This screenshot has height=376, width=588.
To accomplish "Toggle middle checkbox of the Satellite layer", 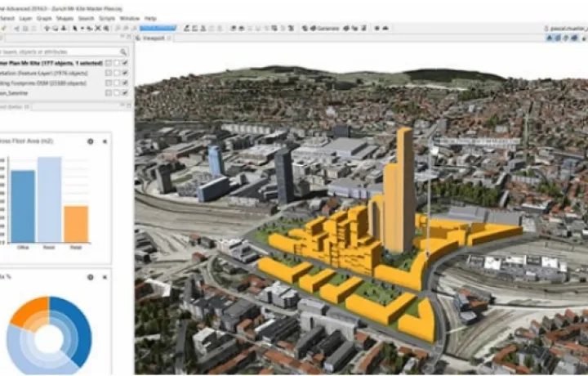I will [x=117, y=92].
